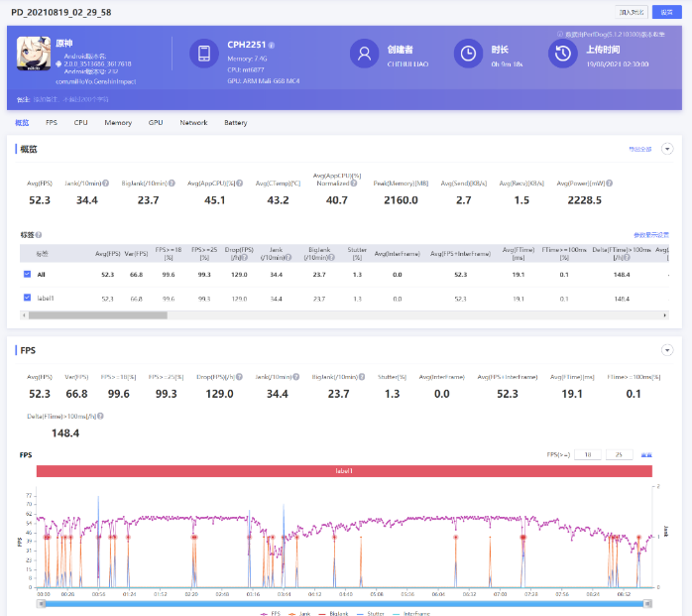Click the blue button at top right

pyautogui.click(x=667, y=11)
